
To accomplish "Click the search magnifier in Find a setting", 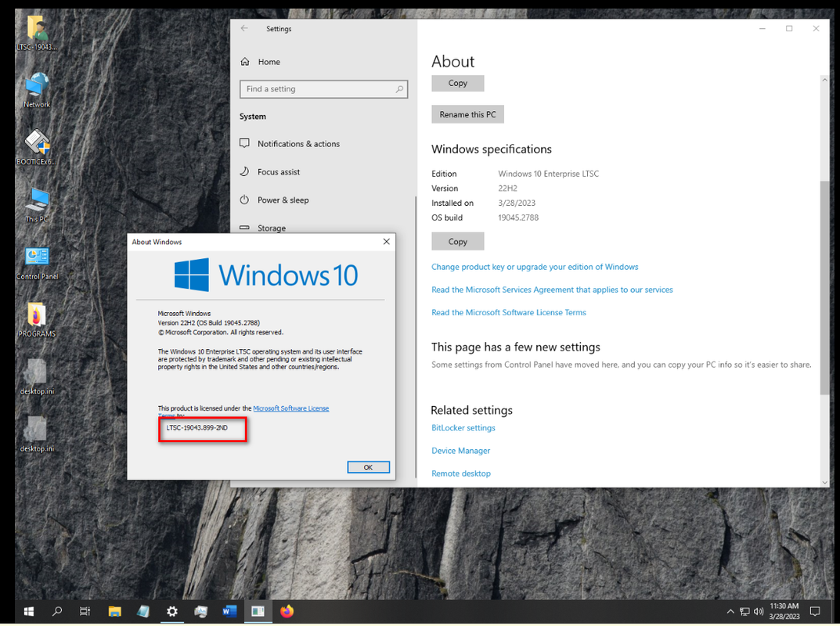I will click(x=399, y=89).
